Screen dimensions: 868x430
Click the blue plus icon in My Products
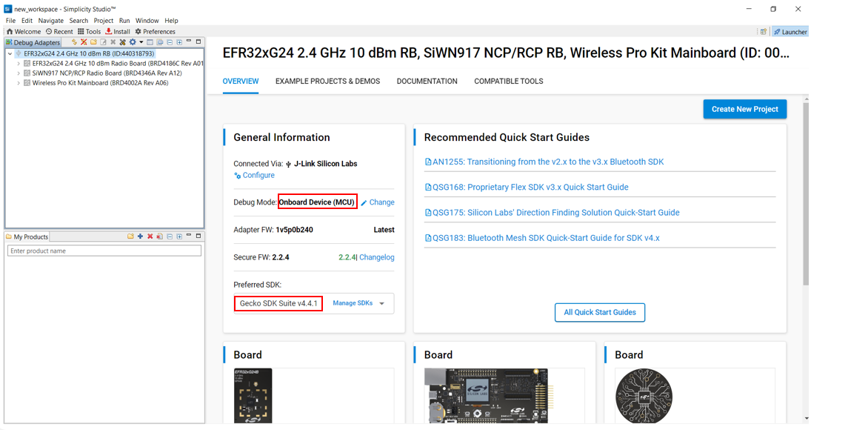[140, 236]
